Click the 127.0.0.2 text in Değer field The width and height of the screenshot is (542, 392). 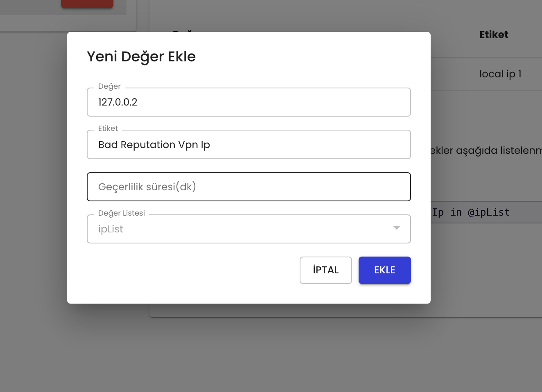(118, 102)
